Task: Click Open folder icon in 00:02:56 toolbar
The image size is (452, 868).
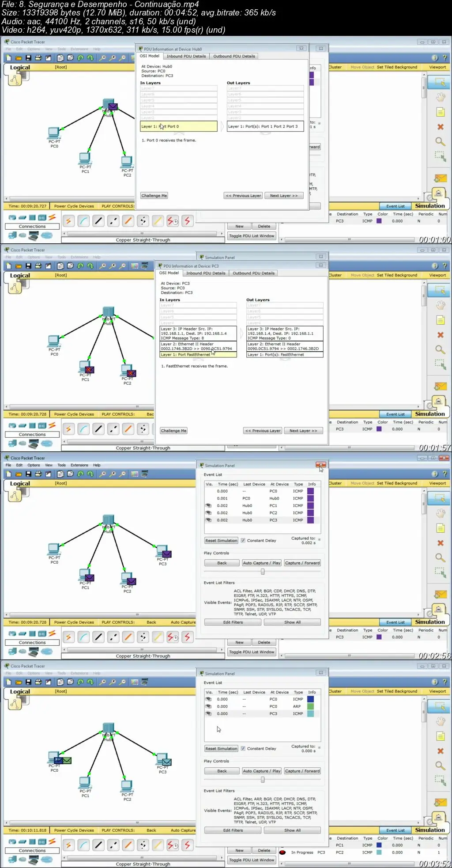Action: 19,474
